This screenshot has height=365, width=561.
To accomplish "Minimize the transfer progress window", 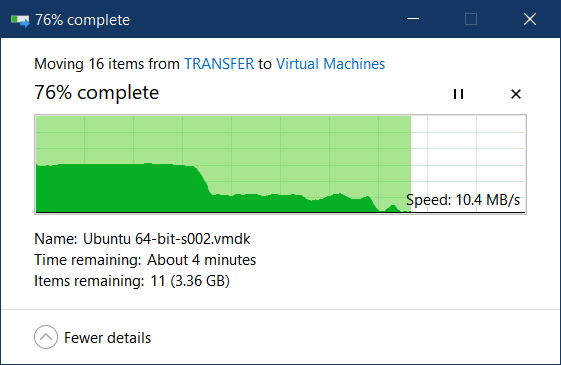I will (x=413, y=19).
